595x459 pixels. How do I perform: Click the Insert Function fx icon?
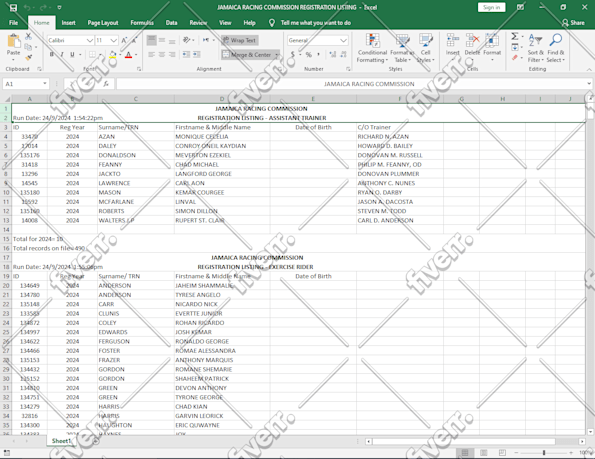coord(106,84)
